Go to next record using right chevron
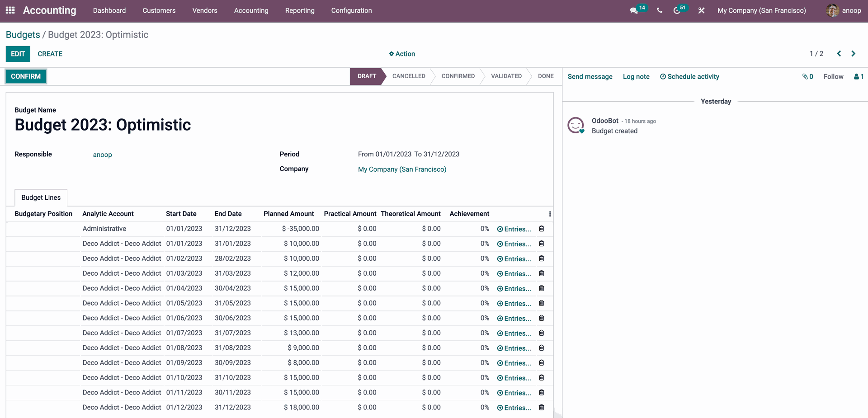Viewport: 868px width, 418px height. (853, 54)
